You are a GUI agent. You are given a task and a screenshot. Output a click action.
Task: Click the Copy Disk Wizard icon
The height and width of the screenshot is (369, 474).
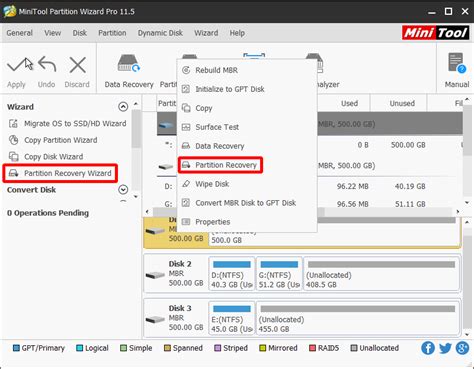[13, 156]
